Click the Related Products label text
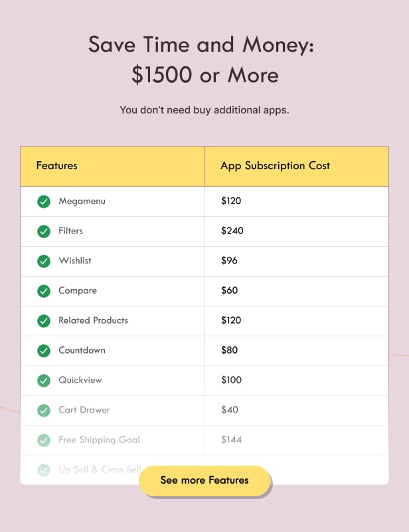 point(93,320)
